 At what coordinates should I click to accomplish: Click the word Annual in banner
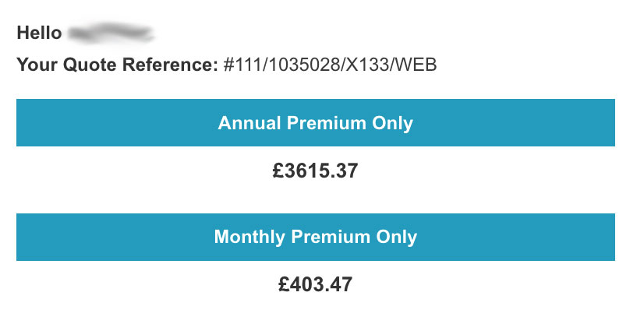point(249,122)
